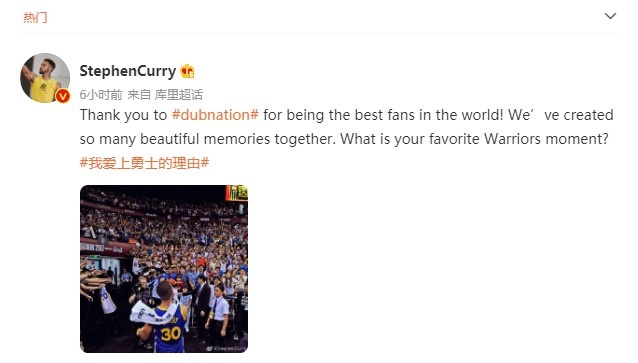Open the StephenCurry profile avatar

(45, 78)
